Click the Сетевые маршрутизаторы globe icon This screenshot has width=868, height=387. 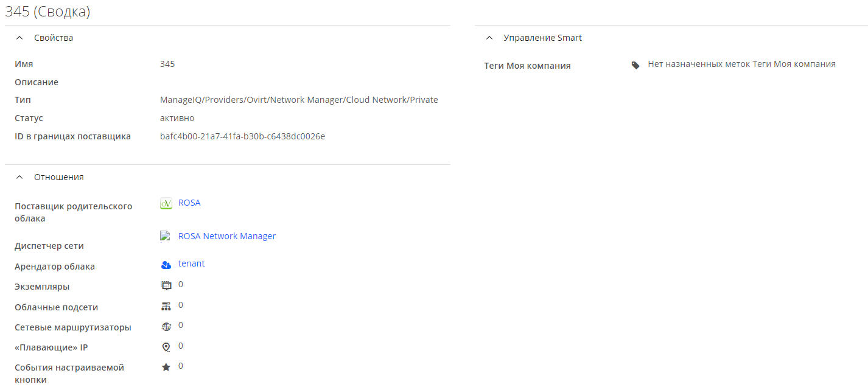(166, 326)
